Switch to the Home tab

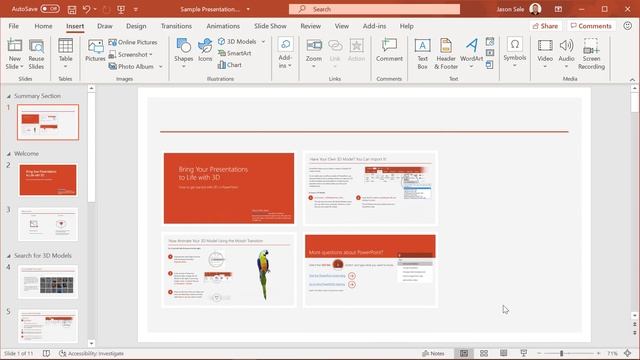pos(43,26)
